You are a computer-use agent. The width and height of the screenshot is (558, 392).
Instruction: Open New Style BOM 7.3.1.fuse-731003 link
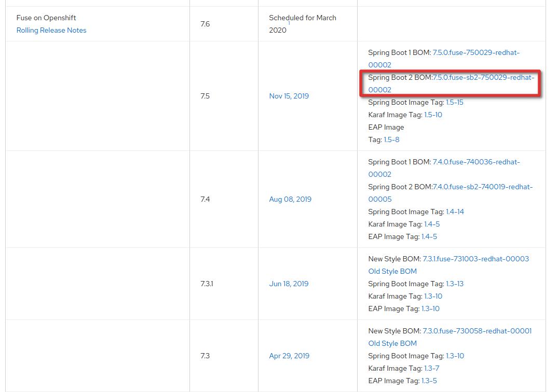475,259
